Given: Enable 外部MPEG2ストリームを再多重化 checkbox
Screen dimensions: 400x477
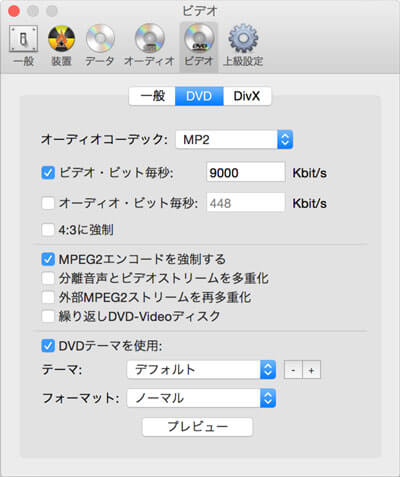Looking at the screenshot, I should [48, 297].
